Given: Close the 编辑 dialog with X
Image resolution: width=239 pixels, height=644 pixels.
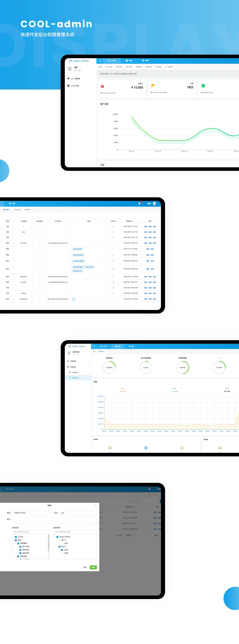Looking at the screenshot, I should tap(96, 505).
